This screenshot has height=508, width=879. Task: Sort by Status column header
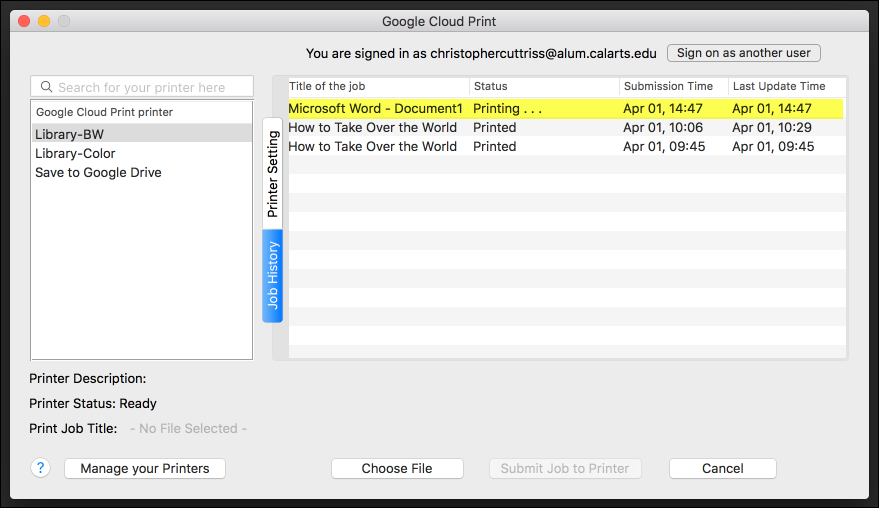tap(544, 86)
